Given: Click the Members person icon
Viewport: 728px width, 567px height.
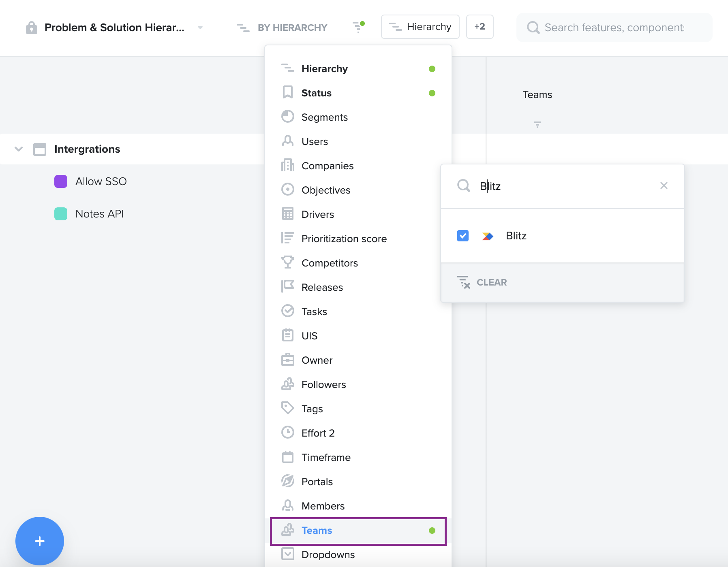Looking at the screenshot, I should [288, 505].
